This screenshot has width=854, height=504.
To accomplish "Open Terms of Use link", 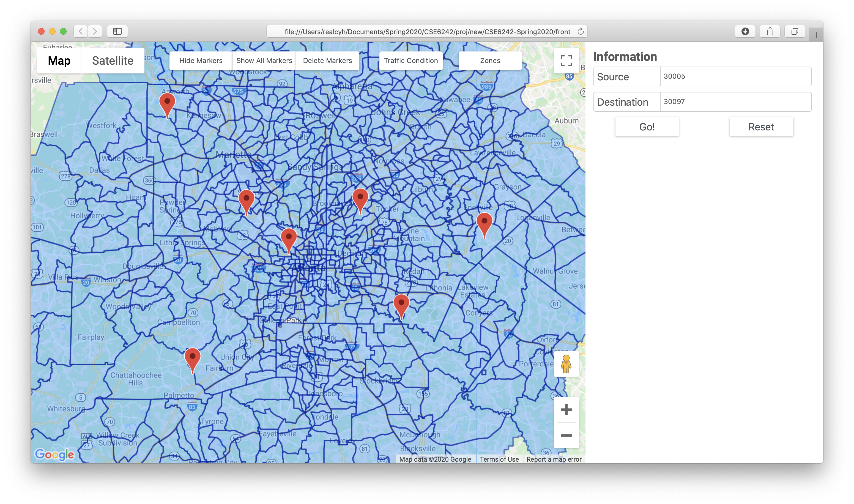I will click(499, 459).
